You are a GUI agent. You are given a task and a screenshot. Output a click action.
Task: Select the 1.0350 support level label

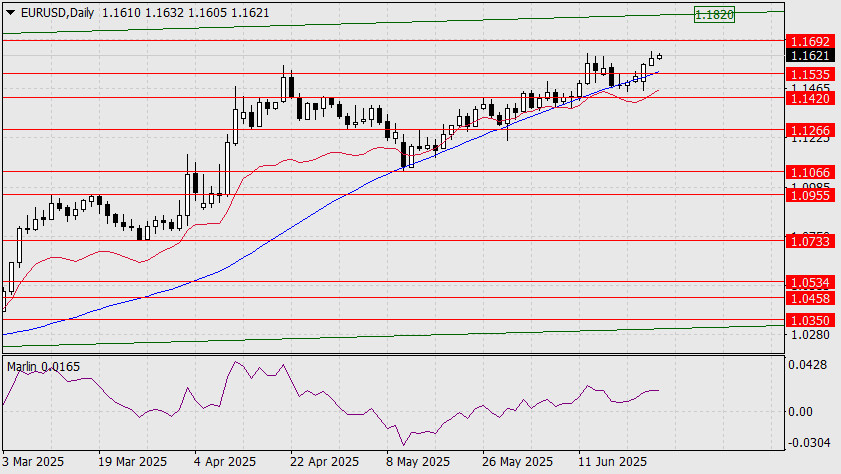click(810, 321)
